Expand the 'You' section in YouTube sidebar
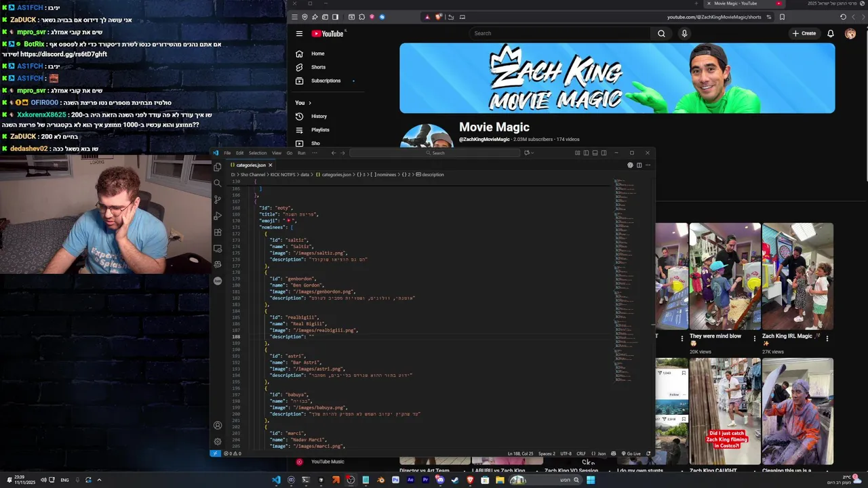Viewport: 868px width, 488px height. tap(303, 103)
